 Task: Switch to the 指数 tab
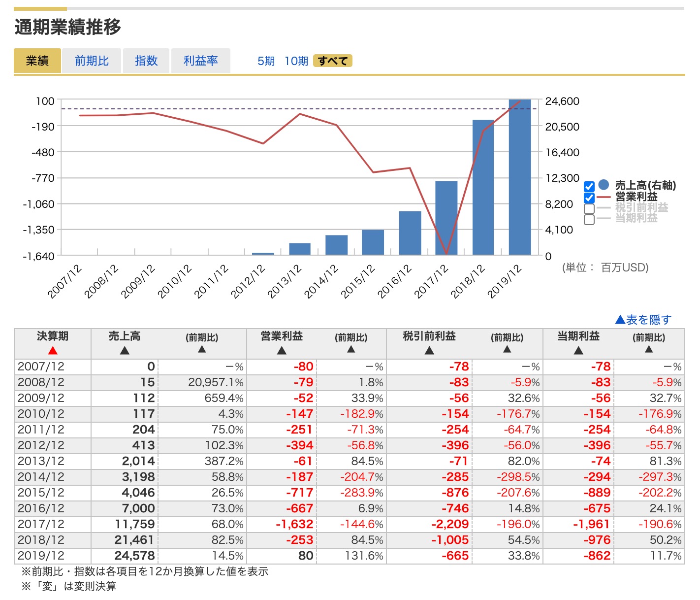point(146,61)
